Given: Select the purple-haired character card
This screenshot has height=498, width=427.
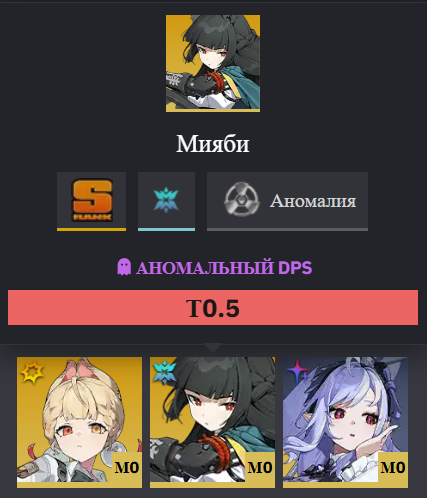Looking at the screenshot, I should [346, 422].
